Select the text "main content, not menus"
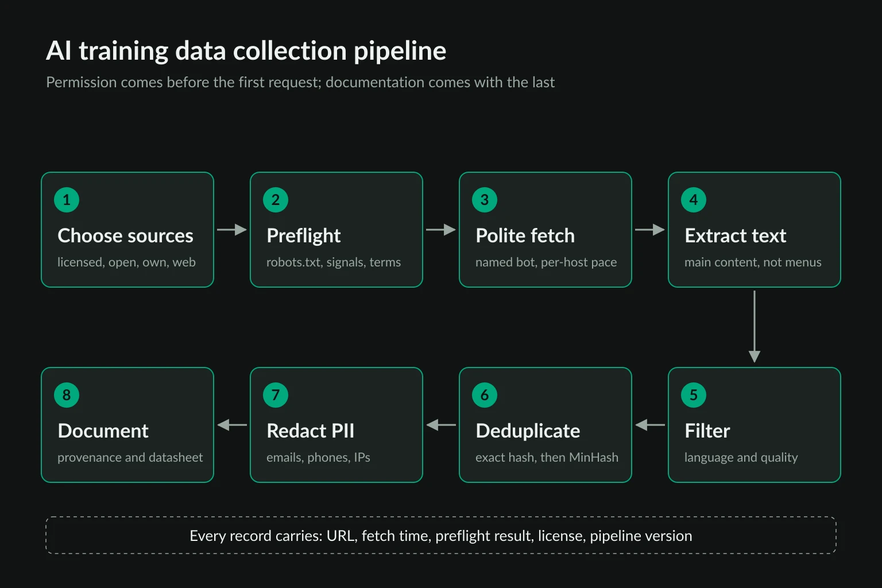Image resolution: width=882 pixels, height=588 pixels. (753, 262)
